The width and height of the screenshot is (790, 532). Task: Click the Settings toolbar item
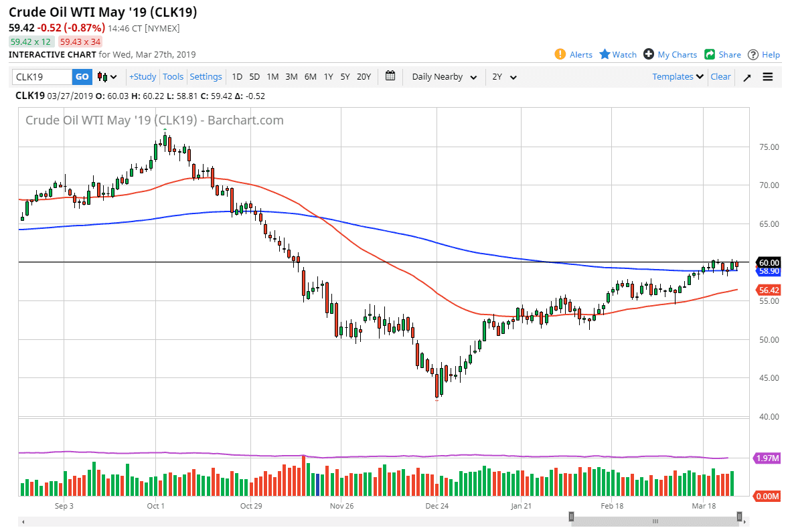point(206,76)
